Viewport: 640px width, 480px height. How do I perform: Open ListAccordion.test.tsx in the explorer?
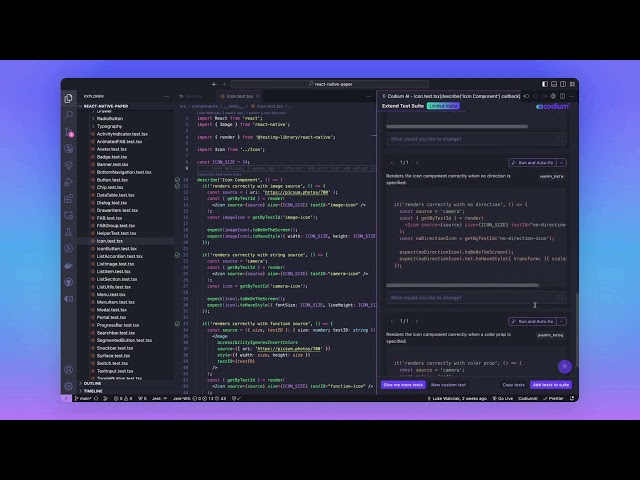(x=120, y=256)
